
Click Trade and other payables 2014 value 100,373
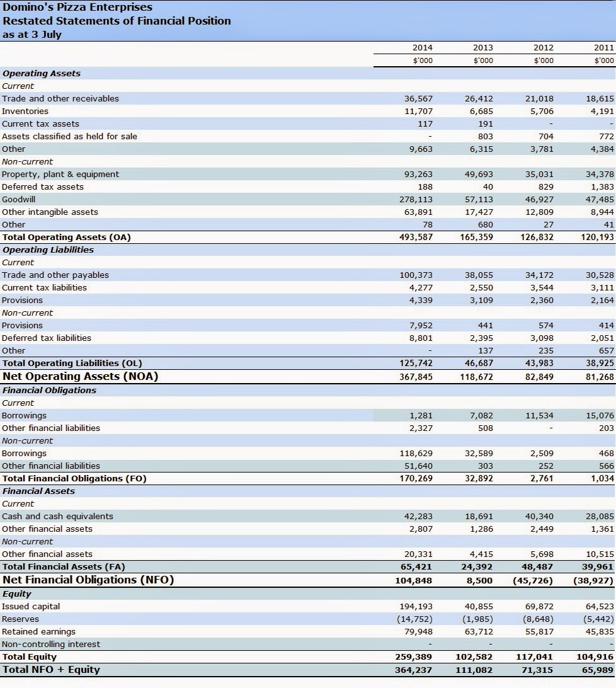(416, 275)
